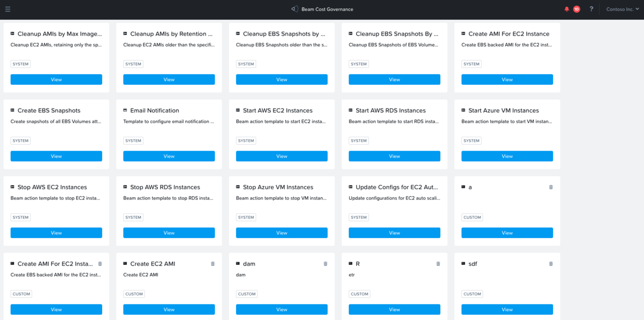View Stop AWS EC2 Instances template
Image resolution: width=644 pixels, height=320 pixels.
click(56, 233)
